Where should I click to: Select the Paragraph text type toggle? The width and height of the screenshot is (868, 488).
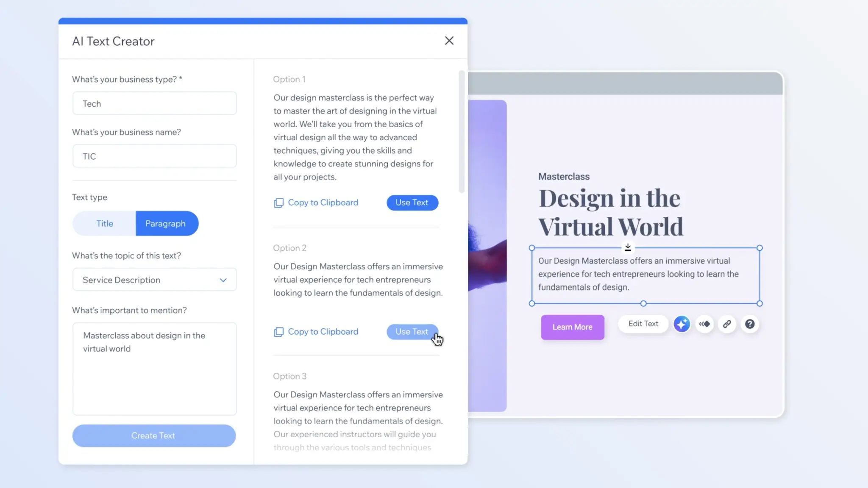165,223
